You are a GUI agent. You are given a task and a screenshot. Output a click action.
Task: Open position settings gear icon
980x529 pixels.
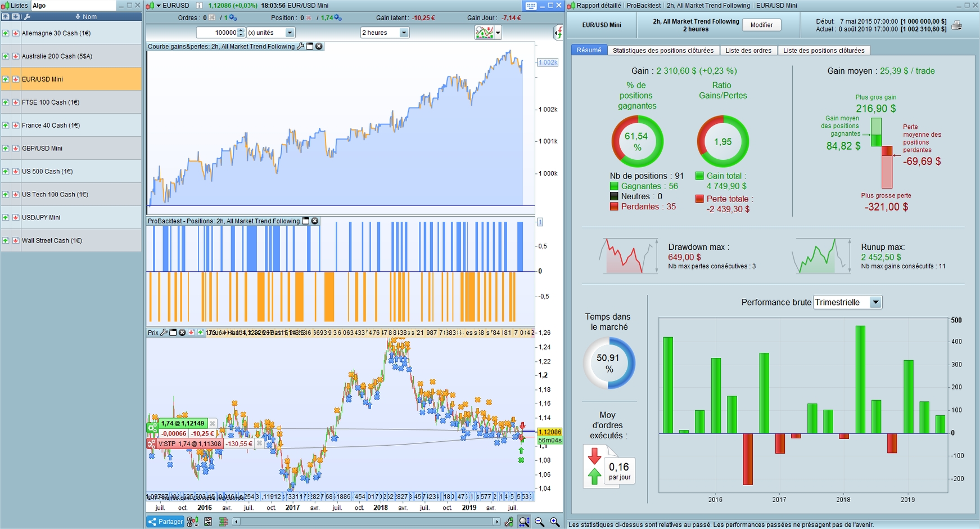click(338, 18)
